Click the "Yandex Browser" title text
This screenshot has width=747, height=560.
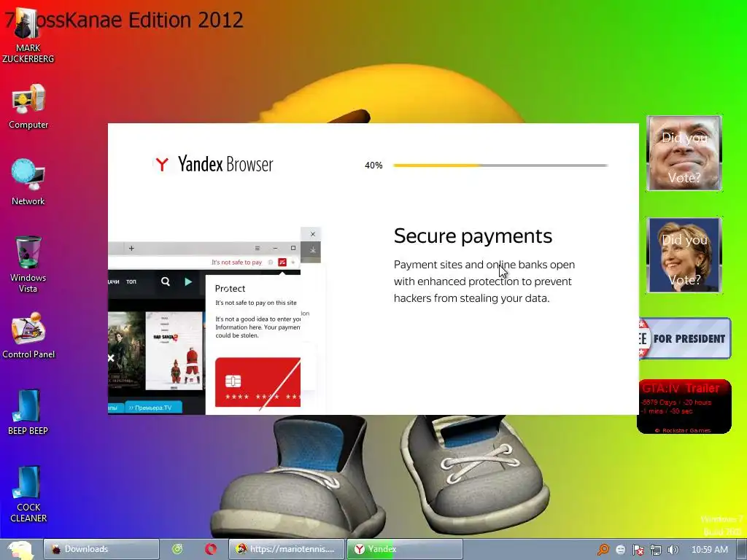point(225,164)
